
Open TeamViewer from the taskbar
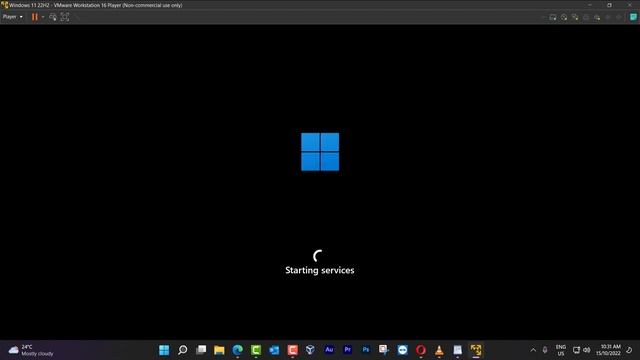[402, 350]
